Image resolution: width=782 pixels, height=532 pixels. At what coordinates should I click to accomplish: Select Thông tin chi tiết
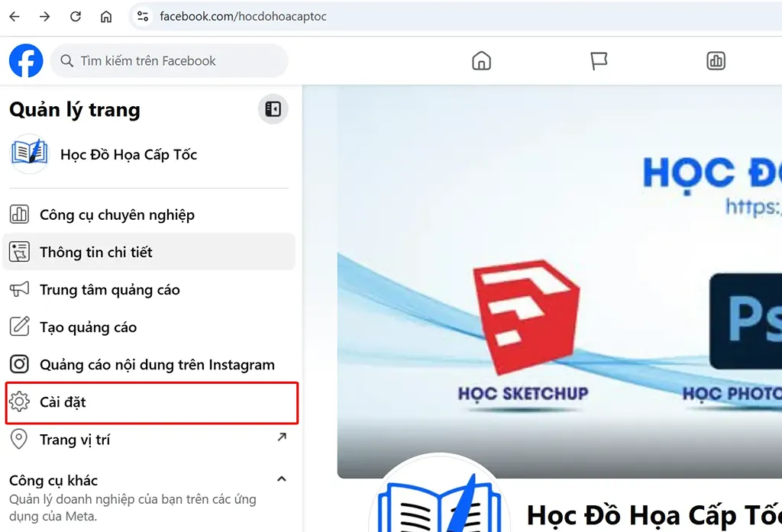(96, 252)
